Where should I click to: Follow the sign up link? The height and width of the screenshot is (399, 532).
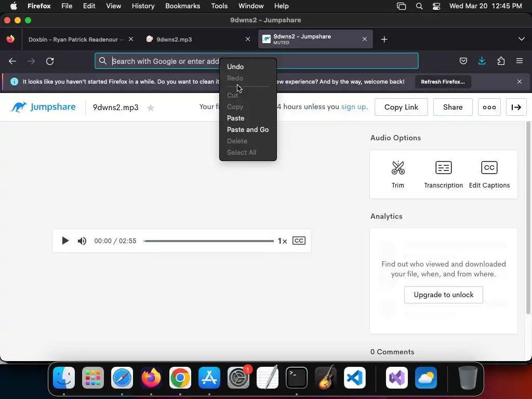(x=353, y=107)
